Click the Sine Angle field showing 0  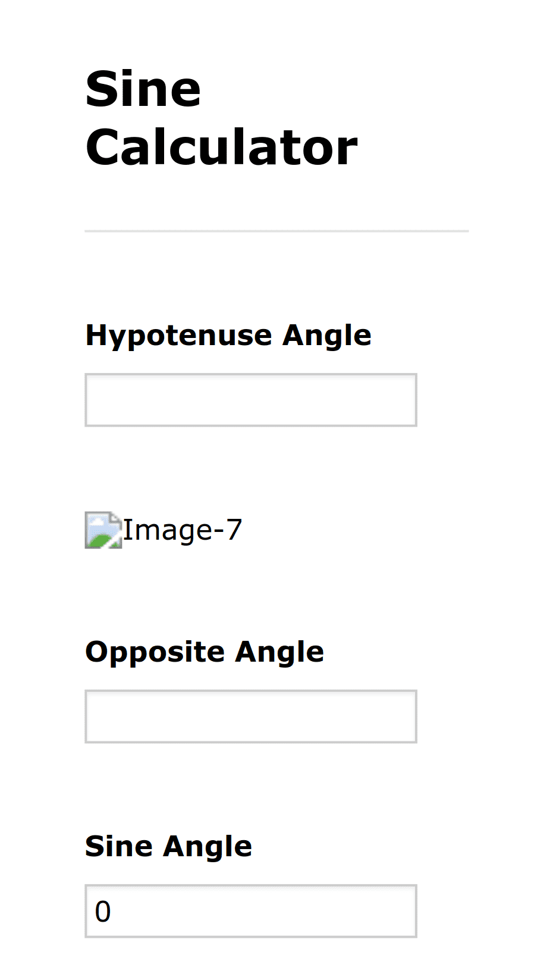[250, 910]
